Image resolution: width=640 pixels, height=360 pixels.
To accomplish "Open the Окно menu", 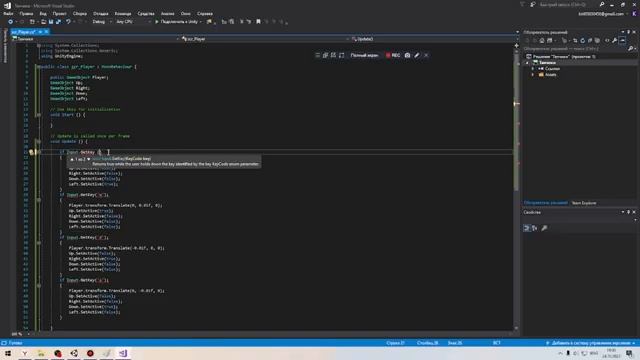I will (186, 13).
